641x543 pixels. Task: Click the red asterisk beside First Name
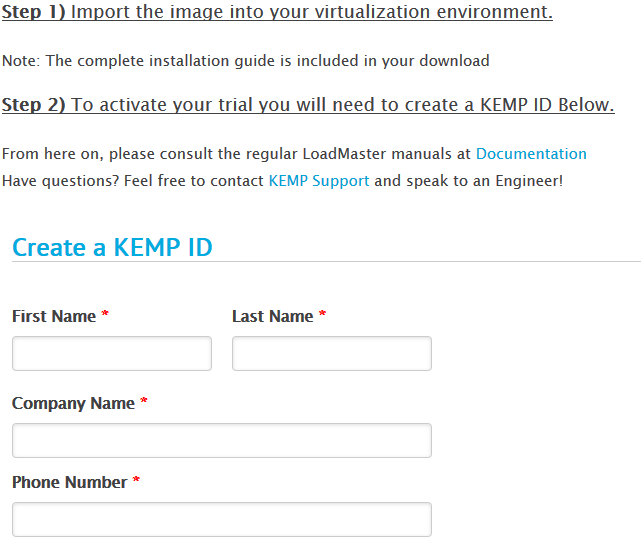tap(105, 314)
